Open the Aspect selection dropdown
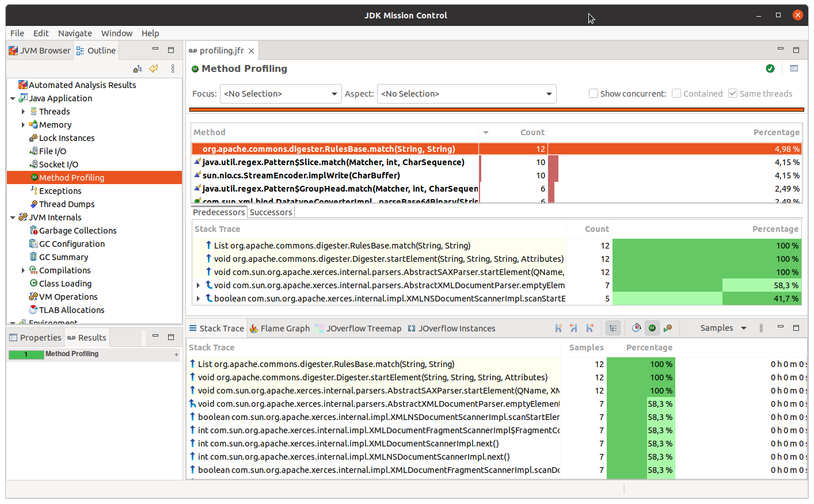 pos(466,94)
